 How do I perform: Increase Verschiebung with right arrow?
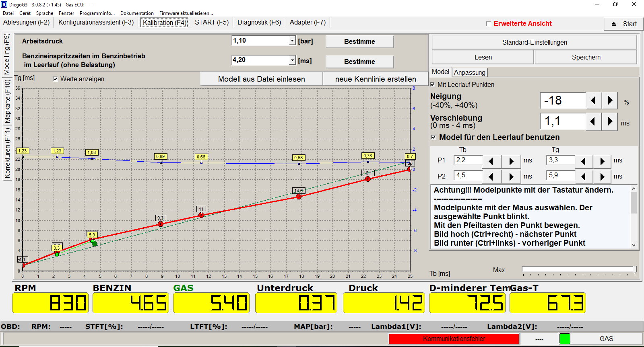(610, 121)
